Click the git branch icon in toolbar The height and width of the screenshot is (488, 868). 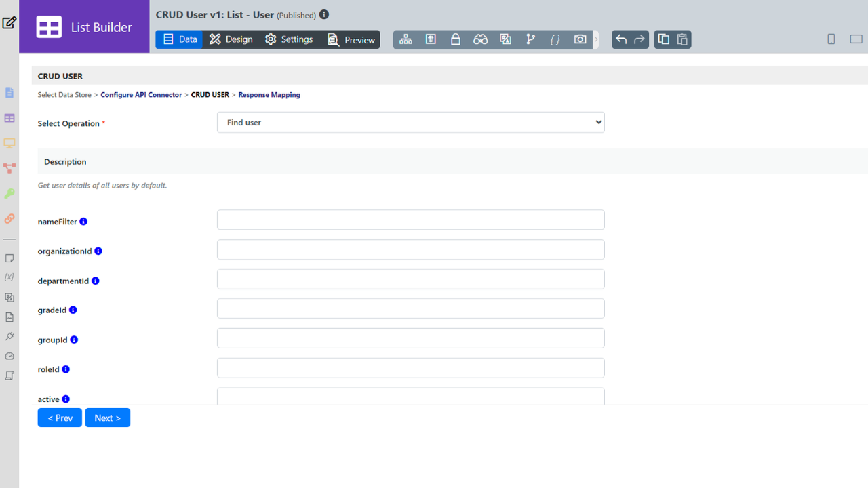point(530,39)
